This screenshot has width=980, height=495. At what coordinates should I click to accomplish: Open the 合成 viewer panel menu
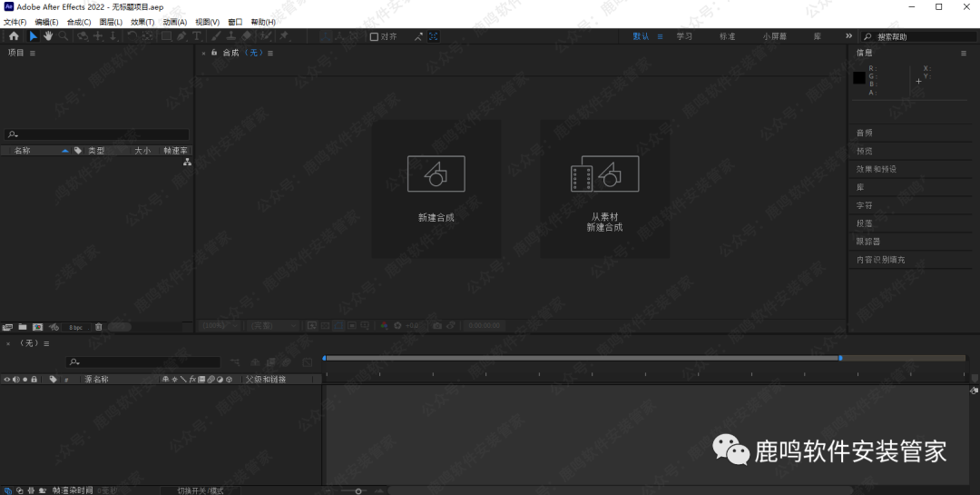(270, 54)
